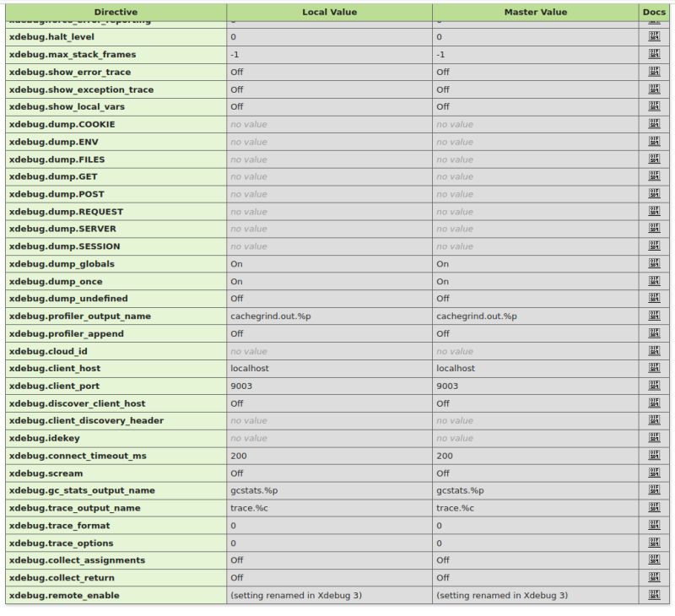Open docs icon for xdebug.cloud_id

point(654,350)
